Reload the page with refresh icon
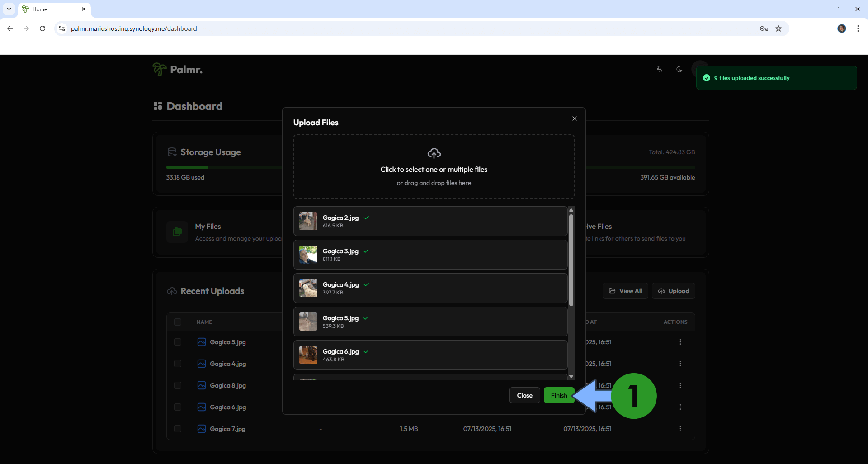The image size is (868, 464). click(x=42, y=28)
